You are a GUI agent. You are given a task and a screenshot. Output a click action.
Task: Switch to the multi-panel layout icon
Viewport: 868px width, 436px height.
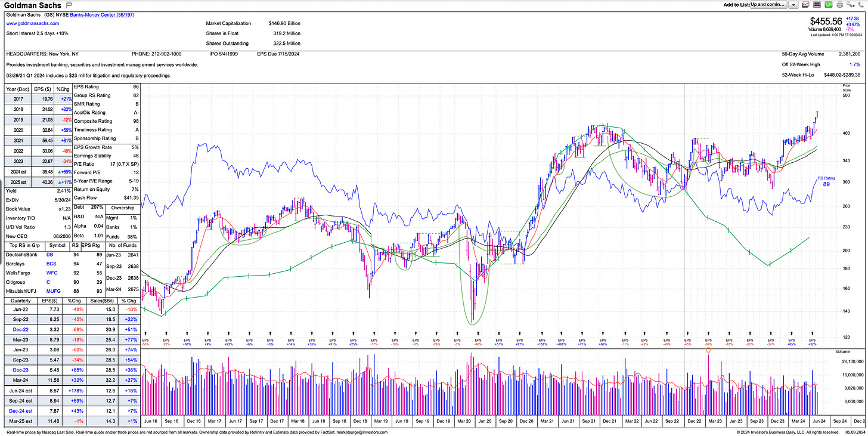coord(817,5)
